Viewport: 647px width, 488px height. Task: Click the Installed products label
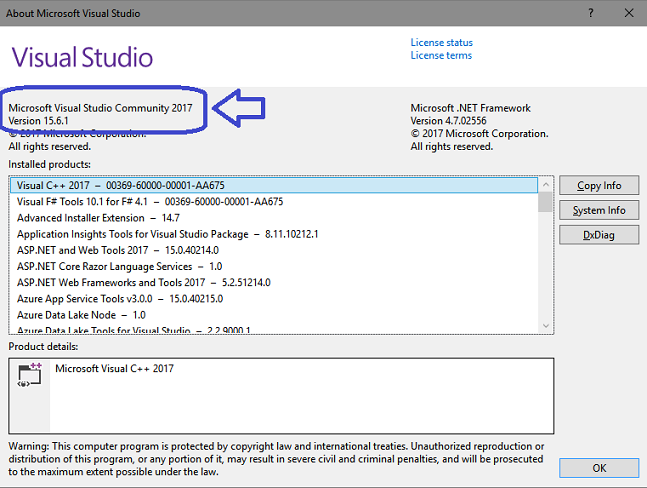(x=50, y=164)
